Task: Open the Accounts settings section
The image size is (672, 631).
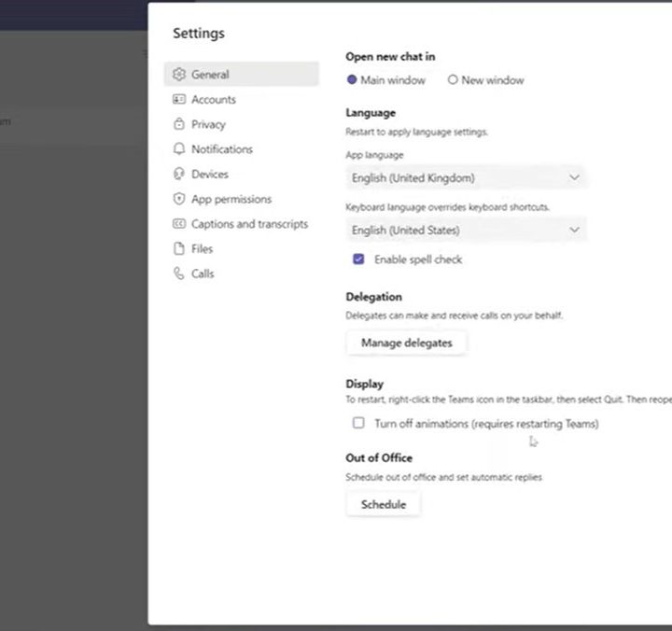Action: (x=242, y=100)
